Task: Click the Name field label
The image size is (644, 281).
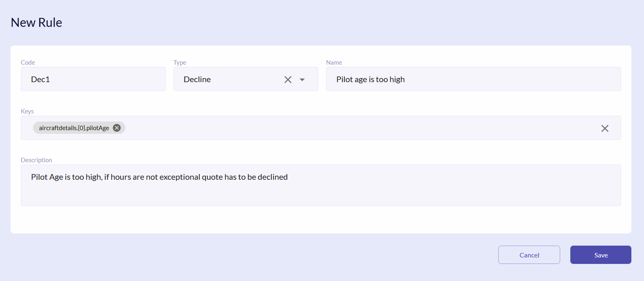Action: (x=334, y=62)
